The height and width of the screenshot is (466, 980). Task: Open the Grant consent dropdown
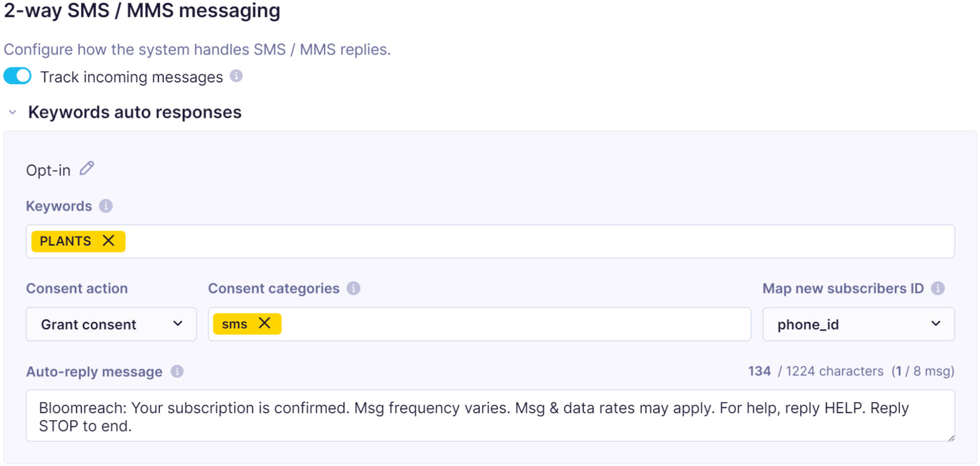pos(111,324)
